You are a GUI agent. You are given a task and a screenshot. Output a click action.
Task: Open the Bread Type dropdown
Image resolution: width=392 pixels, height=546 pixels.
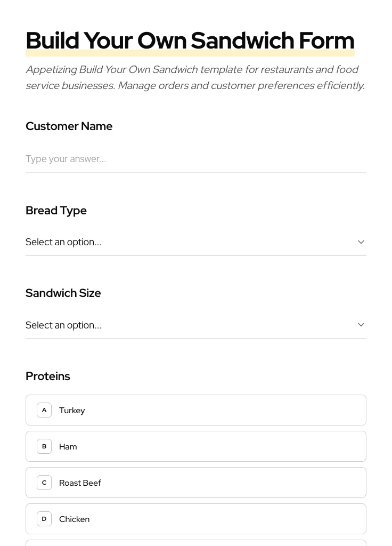point(196,242)
